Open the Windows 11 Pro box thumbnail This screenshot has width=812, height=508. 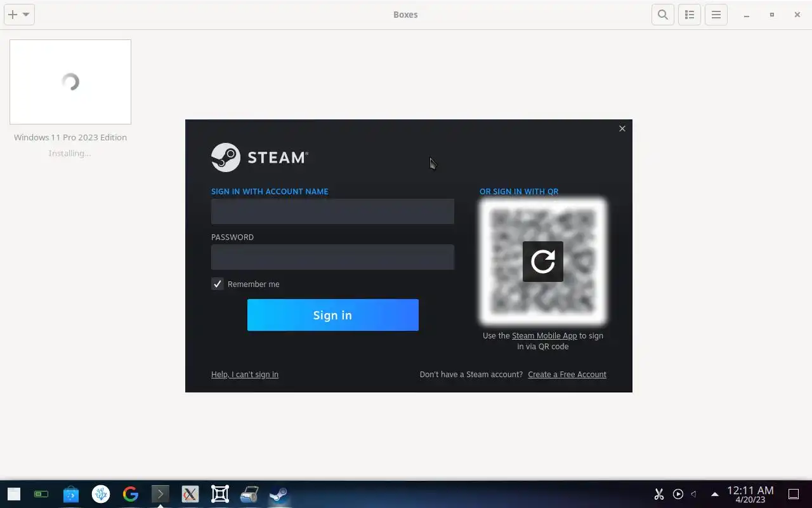70,82
